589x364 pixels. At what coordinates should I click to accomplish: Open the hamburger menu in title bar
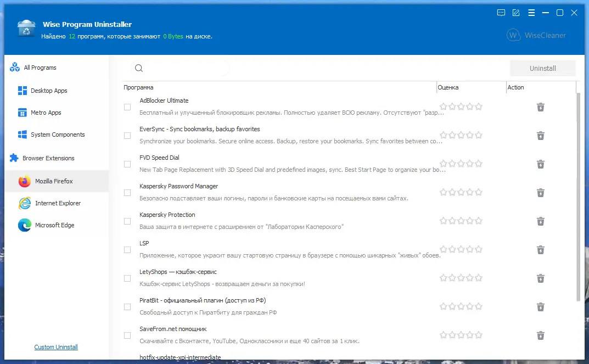(x=531, y=13)
